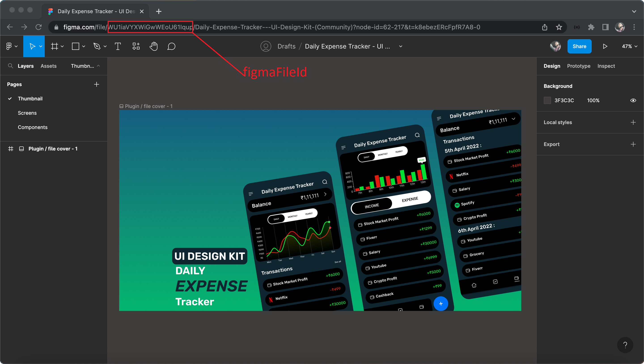
Task: Select the Thumbnail page
Action: click(30, 99)
